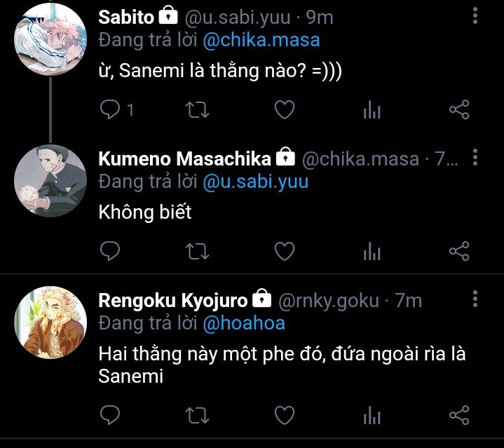Reply to Kumeno Masachika's tweet
Screen dimensions: 504x448
pyautogui.click(x=110, y=250)
